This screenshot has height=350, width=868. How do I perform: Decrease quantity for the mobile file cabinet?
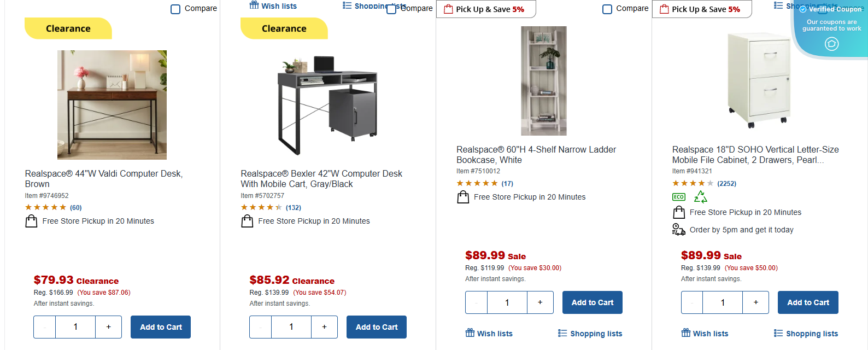pyautogui.click(x=692, y=302)
